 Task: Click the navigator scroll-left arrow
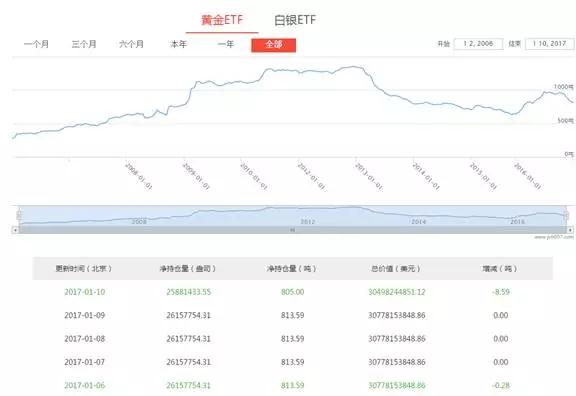[15, 230]
